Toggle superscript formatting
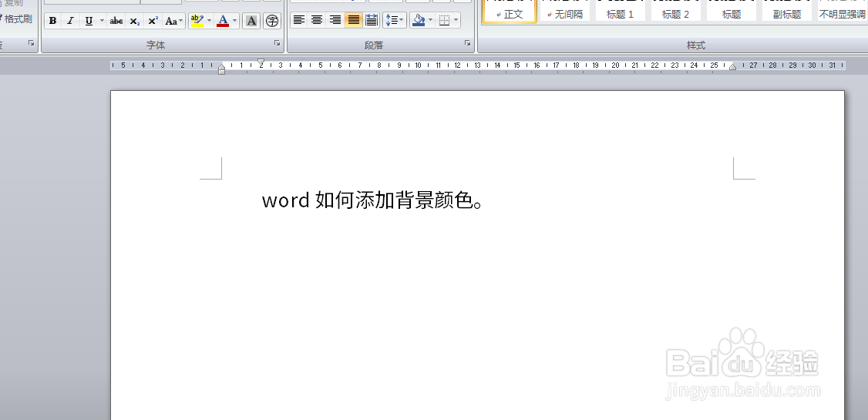 coord(153,21)
